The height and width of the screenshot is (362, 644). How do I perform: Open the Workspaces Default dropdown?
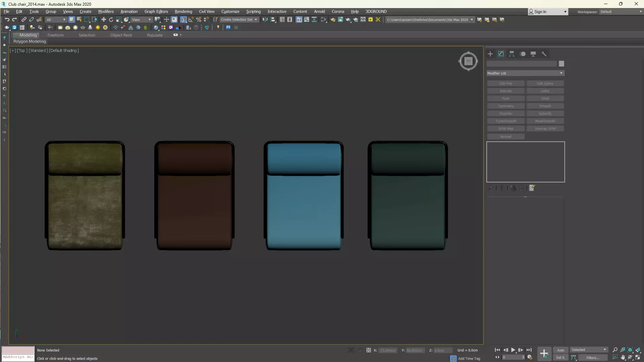coord(621,12)
